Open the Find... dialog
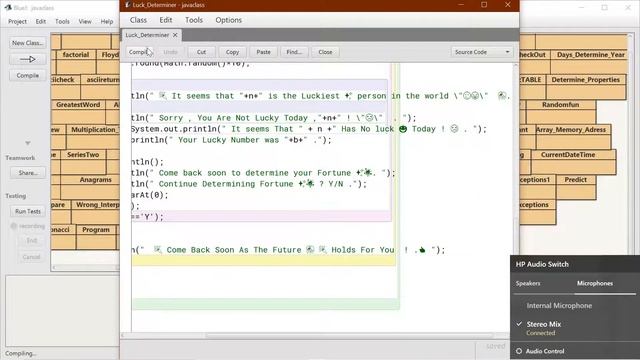640x360 pixels. click(x=294, y=52)
